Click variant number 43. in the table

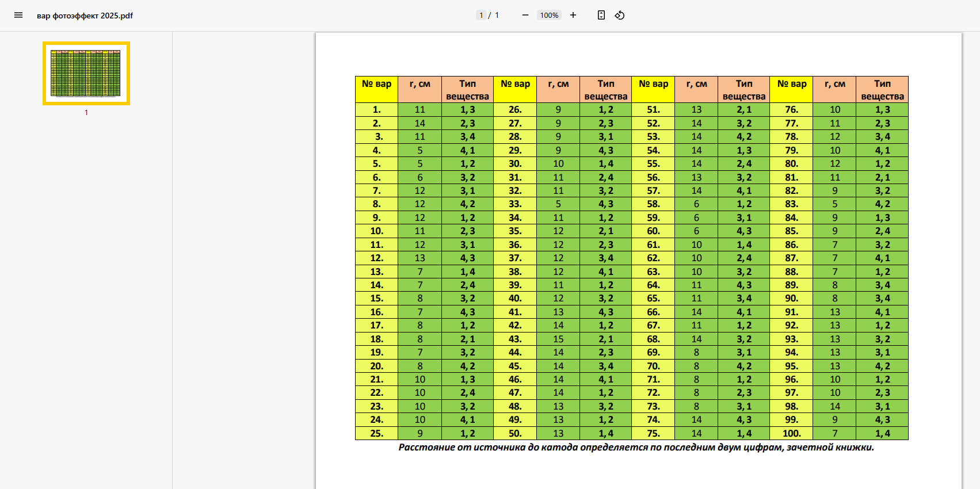515,339
